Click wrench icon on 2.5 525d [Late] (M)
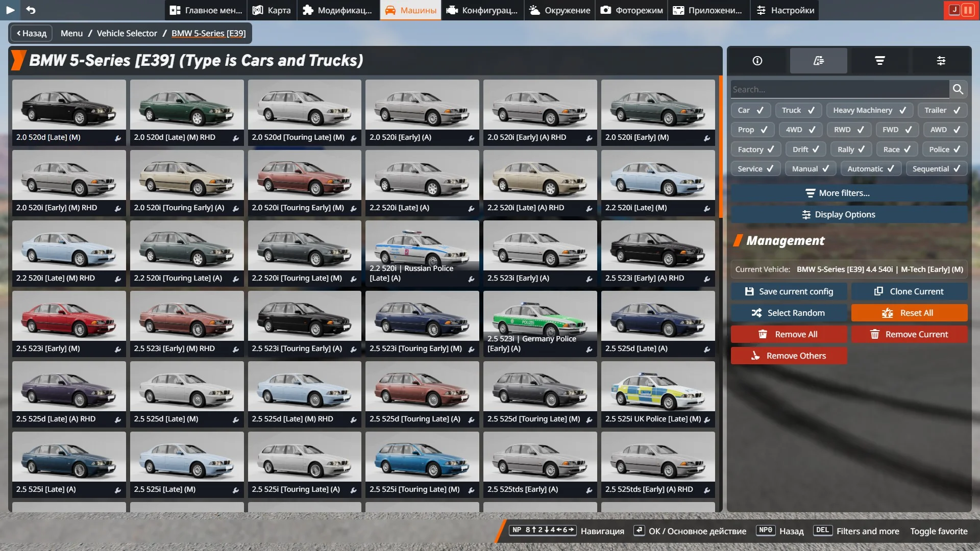This screenshot has height=551, width=980. point(236,420)
